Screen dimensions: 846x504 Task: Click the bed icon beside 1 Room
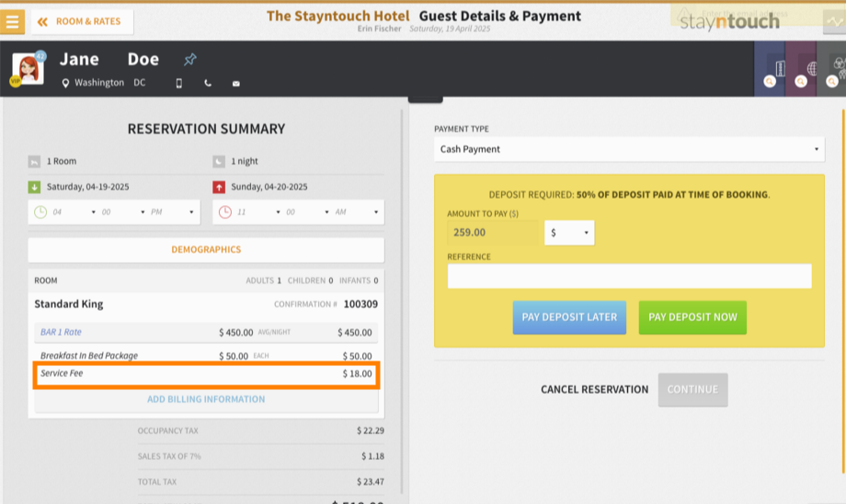point(34,161)
